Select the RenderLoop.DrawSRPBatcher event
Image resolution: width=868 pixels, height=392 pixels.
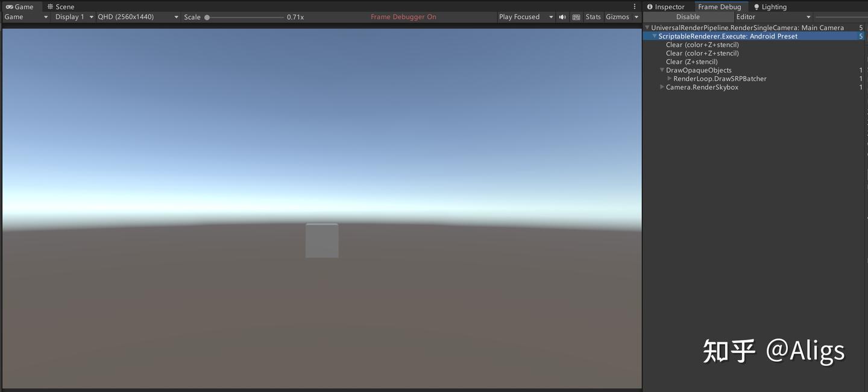pyautogui.click(x=719, y=78)
